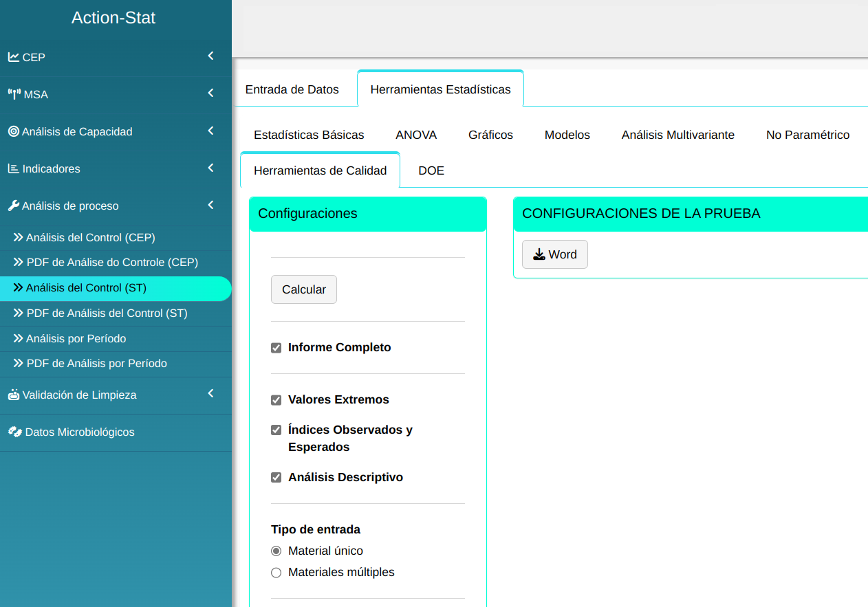This screenshot has width=868, height=607.
Task: Click the CEP line chart icon
Action: [14, 57]
